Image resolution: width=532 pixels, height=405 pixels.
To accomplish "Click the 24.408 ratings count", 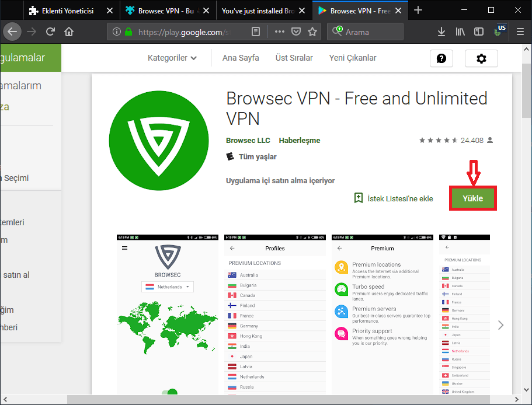I will (x=472, y=140).
